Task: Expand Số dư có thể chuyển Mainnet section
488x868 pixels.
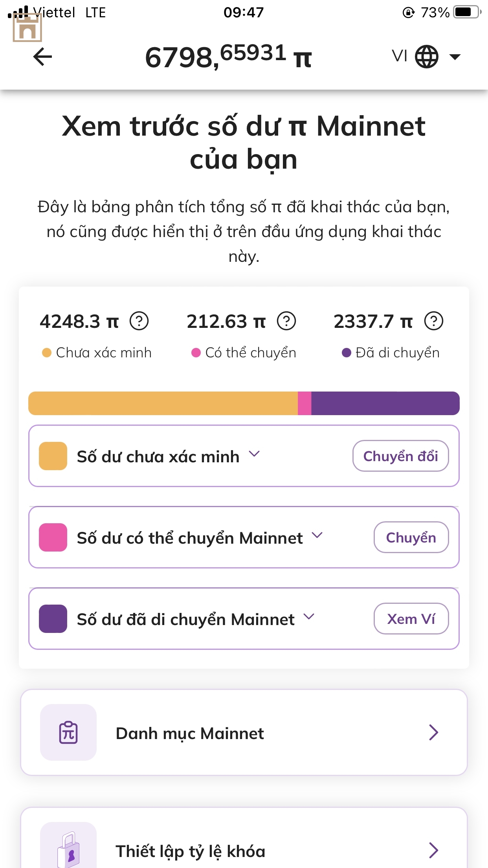Action: 317,535
